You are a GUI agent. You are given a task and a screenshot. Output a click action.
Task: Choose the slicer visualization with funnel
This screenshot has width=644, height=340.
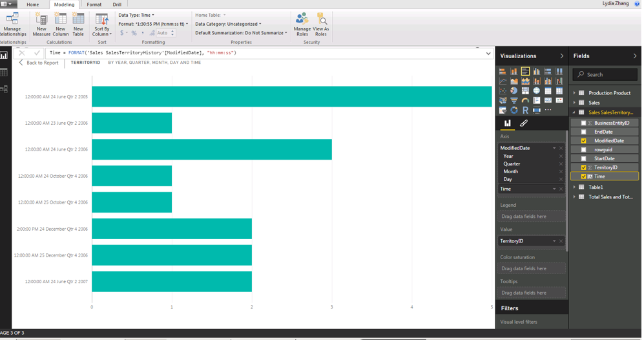point(503,110)
